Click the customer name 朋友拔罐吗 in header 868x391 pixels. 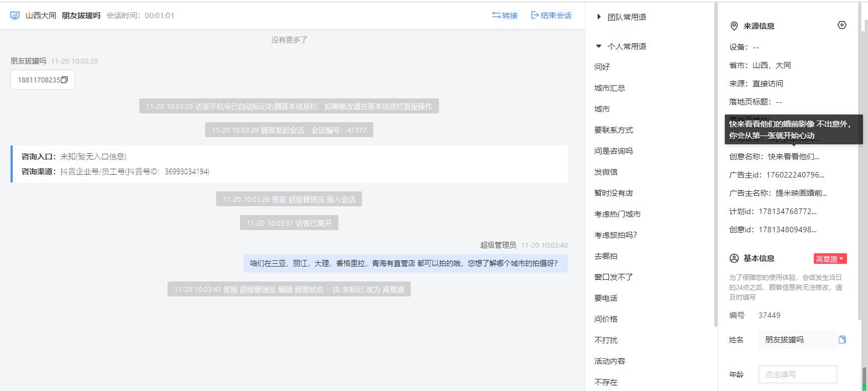[81, 15]
